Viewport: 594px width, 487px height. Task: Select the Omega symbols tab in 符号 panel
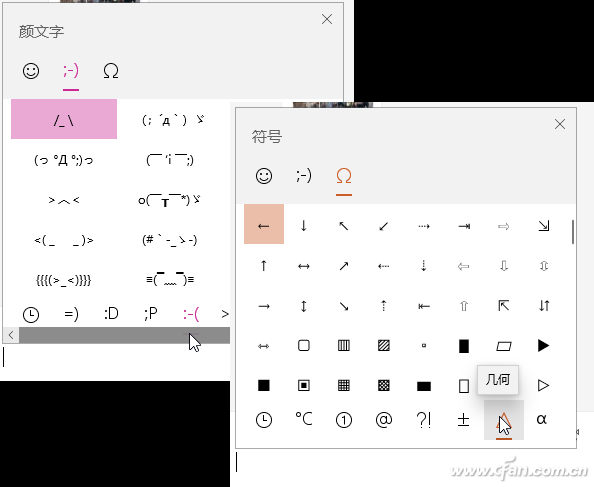point(344,176)
